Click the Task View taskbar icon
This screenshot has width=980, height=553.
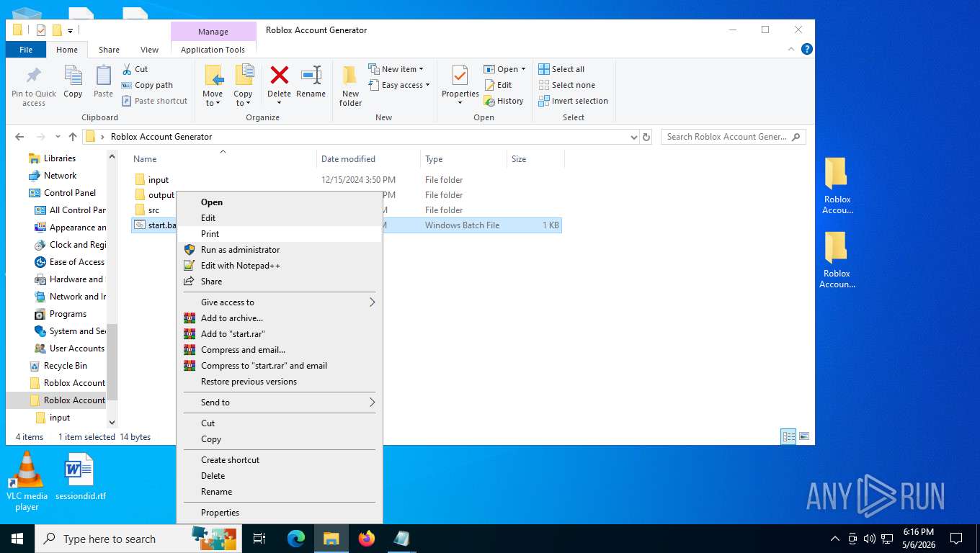[259, 539]
